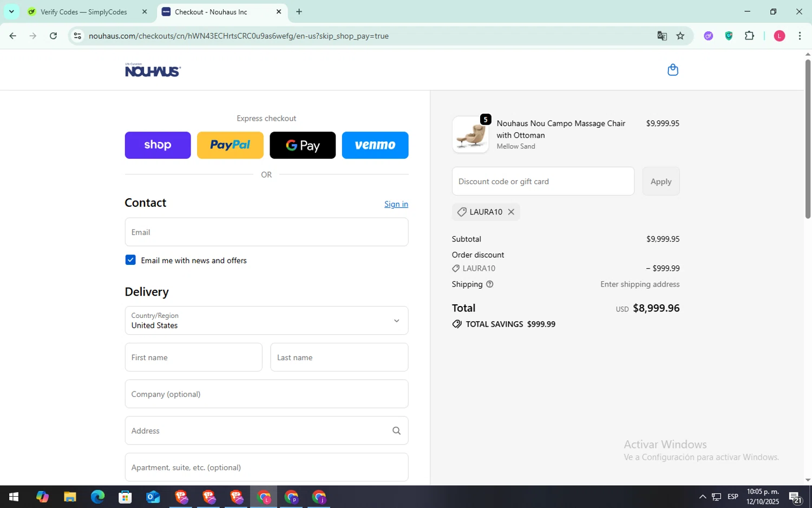Open the notification center icon

pyautogui.click(x=795, y=497)
